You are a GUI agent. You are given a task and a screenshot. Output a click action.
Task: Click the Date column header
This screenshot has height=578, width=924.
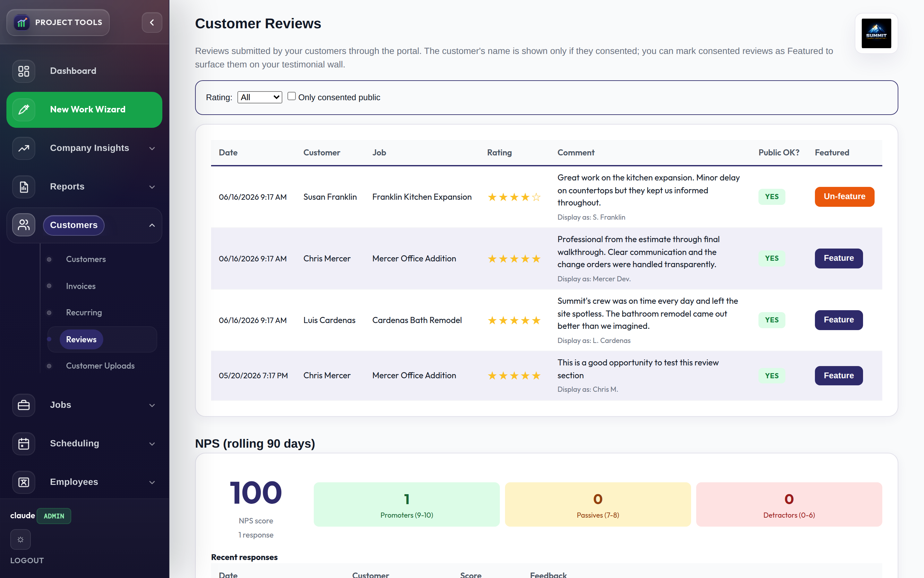[x=228, y=153]
